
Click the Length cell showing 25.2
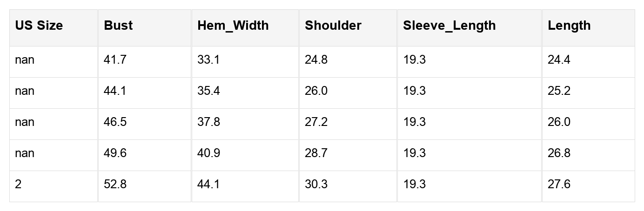click(x=559, y=91)
